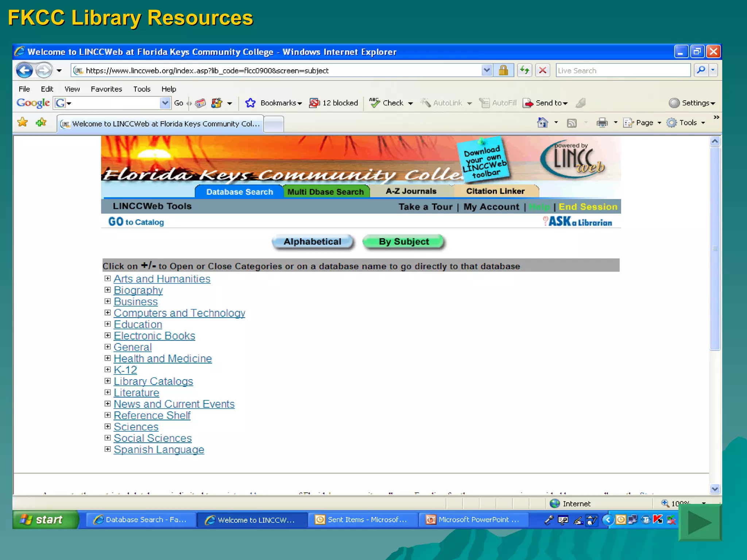Open the Google search box dropdown
The height and width of the screenshot is (560, 747).
point(165,103)
